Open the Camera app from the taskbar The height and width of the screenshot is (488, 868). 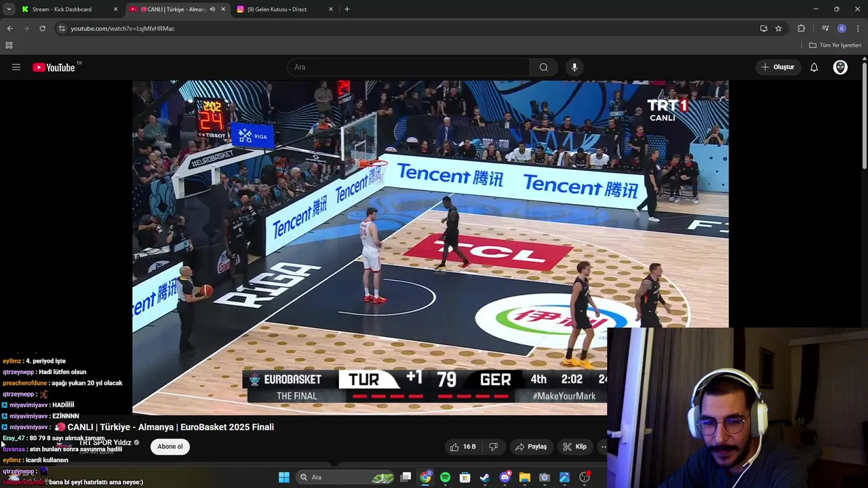(x=545, y=477)
